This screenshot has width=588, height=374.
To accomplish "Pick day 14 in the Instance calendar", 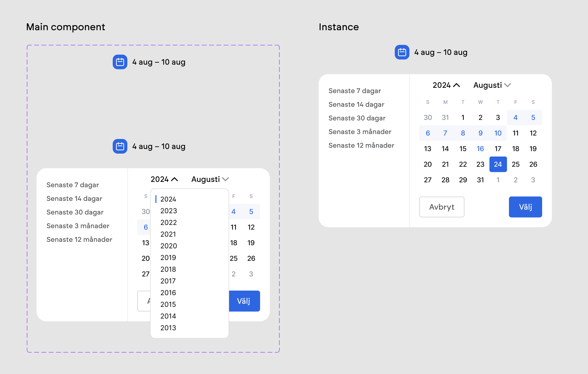I will coord(445,148).
